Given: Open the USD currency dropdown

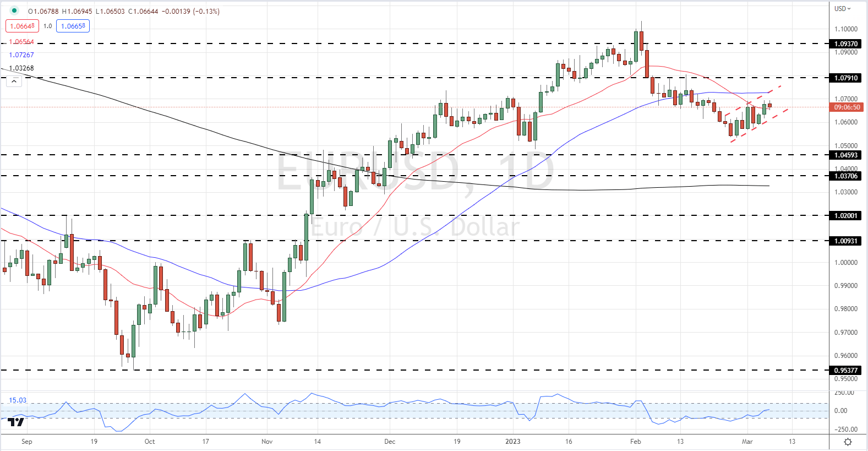Looking at the screenshot, I should tap(842, 8).
